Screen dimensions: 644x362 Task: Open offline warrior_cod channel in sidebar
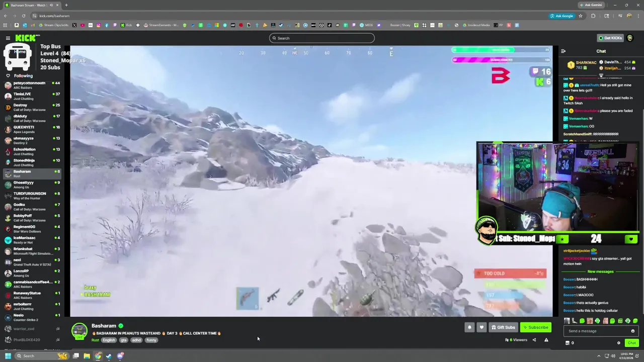32,329
